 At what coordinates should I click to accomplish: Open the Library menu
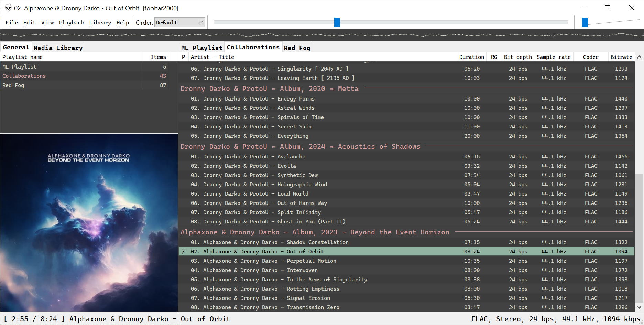pyautogui.click(x=100, y=23)
